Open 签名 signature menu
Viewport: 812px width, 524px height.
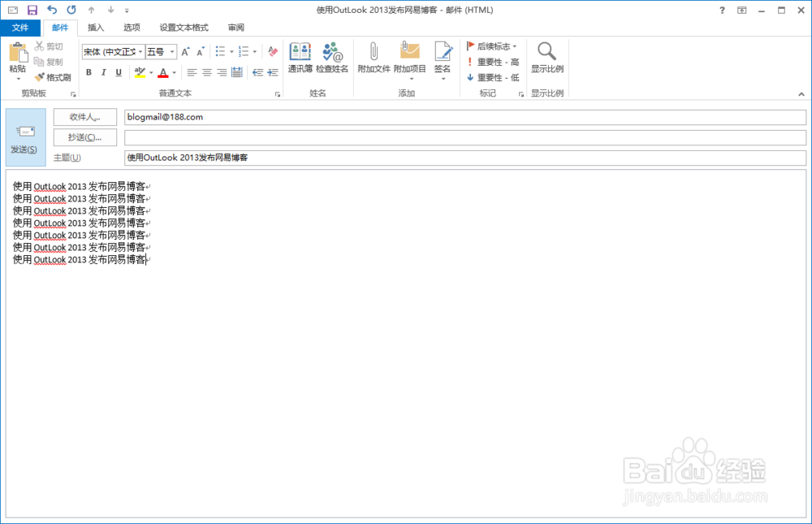(443, 61)
